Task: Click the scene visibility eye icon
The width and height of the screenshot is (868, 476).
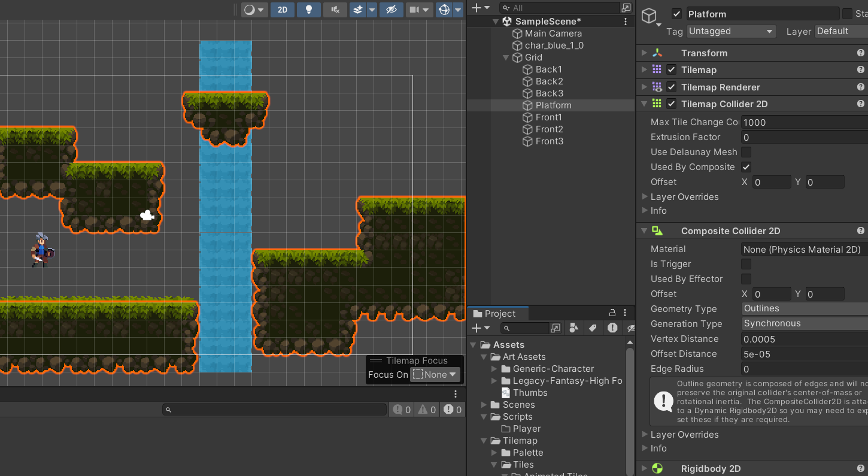Action: 391,10
